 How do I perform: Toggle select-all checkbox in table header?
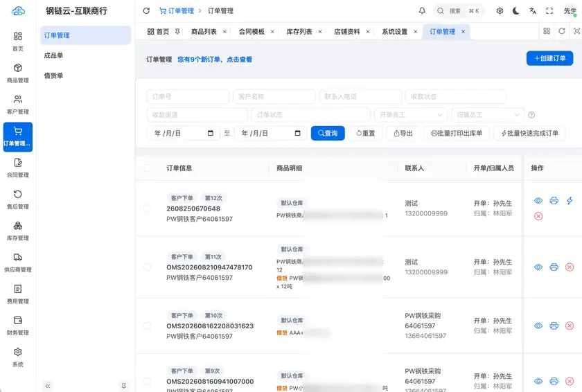point(148,168)
